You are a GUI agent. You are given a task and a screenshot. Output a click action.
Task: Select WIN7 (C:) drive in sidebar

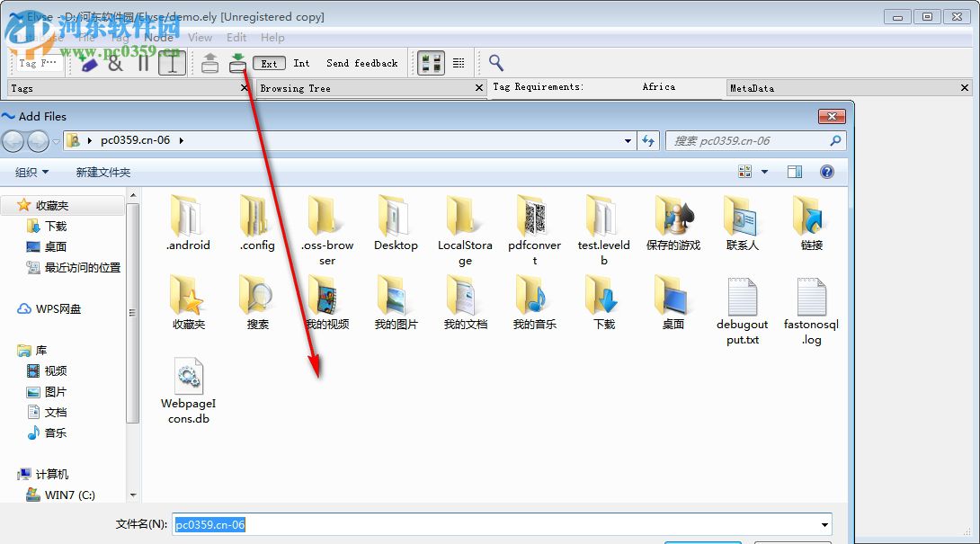pos(60,495)
